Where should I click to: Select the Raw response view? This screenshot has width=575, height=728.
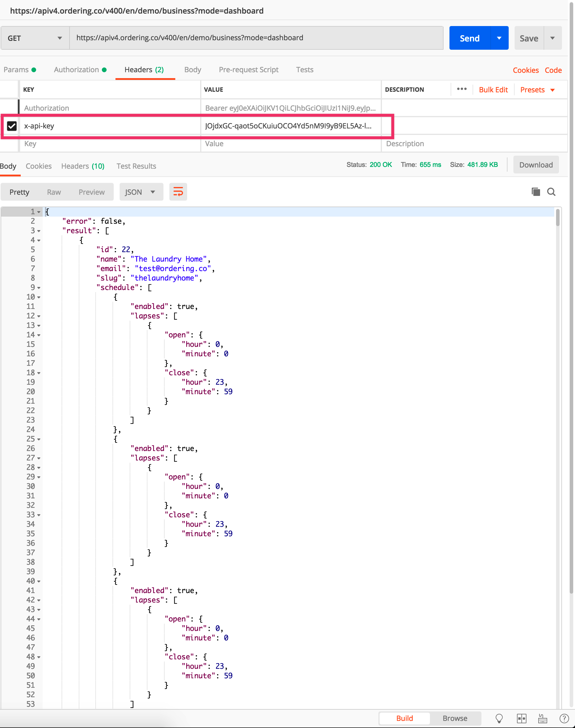click(x=54, y=192)
